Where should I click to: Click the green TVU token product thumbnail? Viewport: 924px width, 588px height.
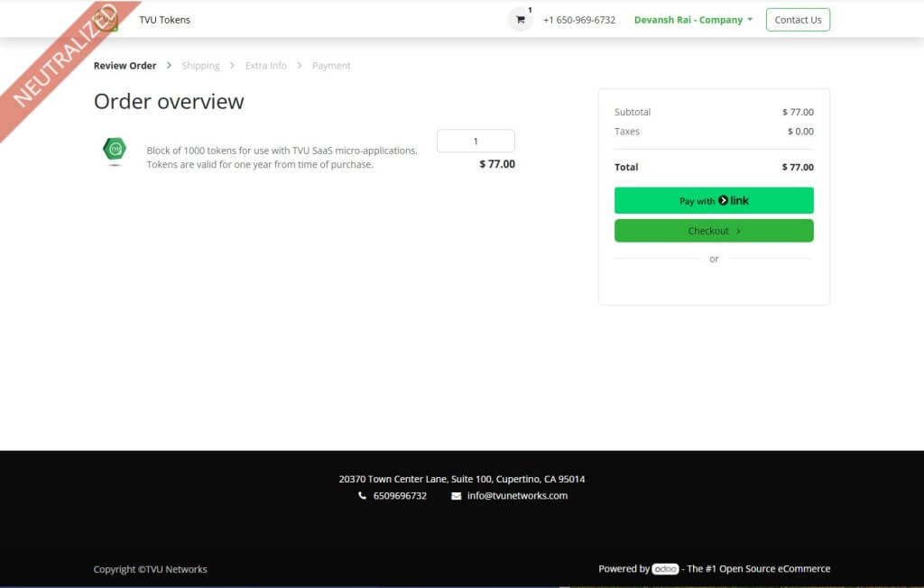(x=115, y=151)
